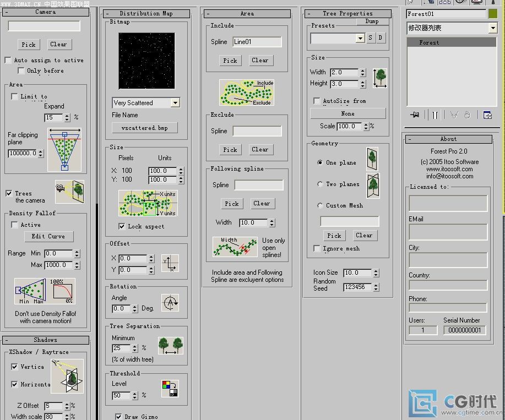
Task: Click the tree Width spinner arrows
Action: [363, 73]
